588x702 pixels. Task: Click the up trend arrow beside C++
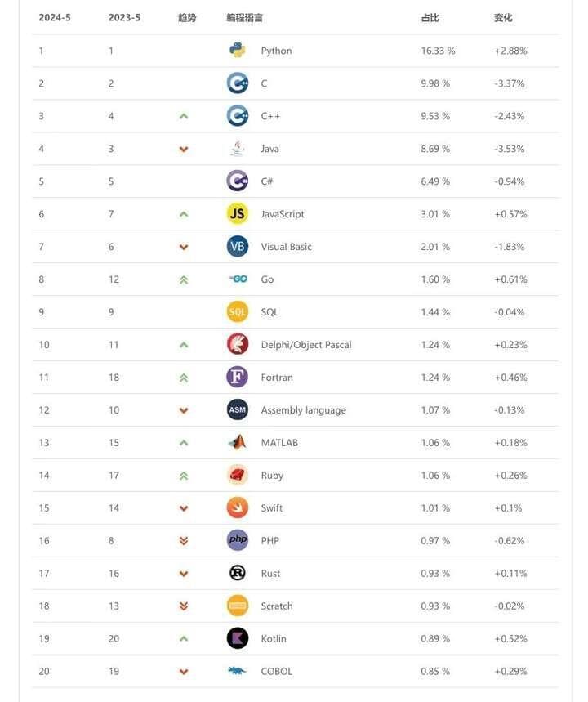pos(184,116)
